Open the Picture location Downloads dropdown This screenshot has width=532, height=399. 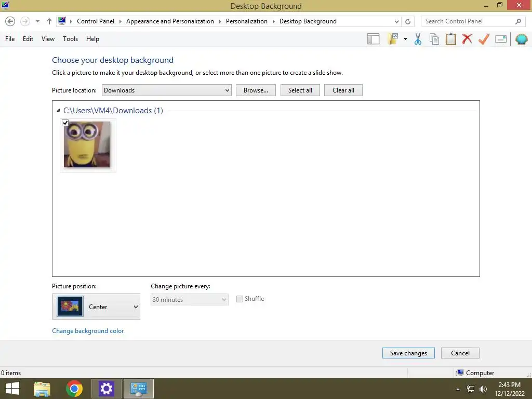(167, 90)
